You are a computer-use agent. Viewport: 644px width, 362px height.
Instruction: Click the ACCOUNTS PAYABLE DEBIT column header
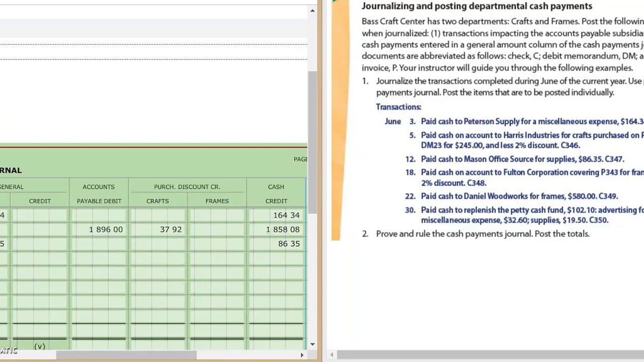click(x=99, y=194)
